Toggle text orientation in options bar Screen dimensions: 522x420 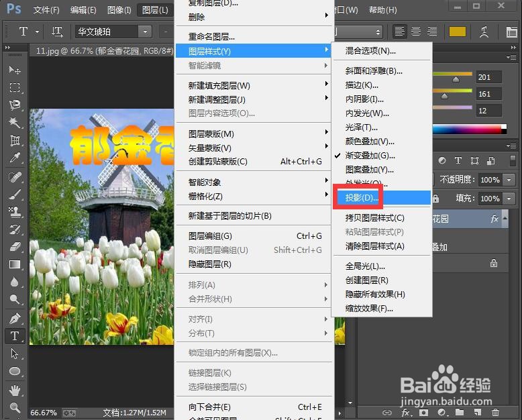[x=57, y=32]
